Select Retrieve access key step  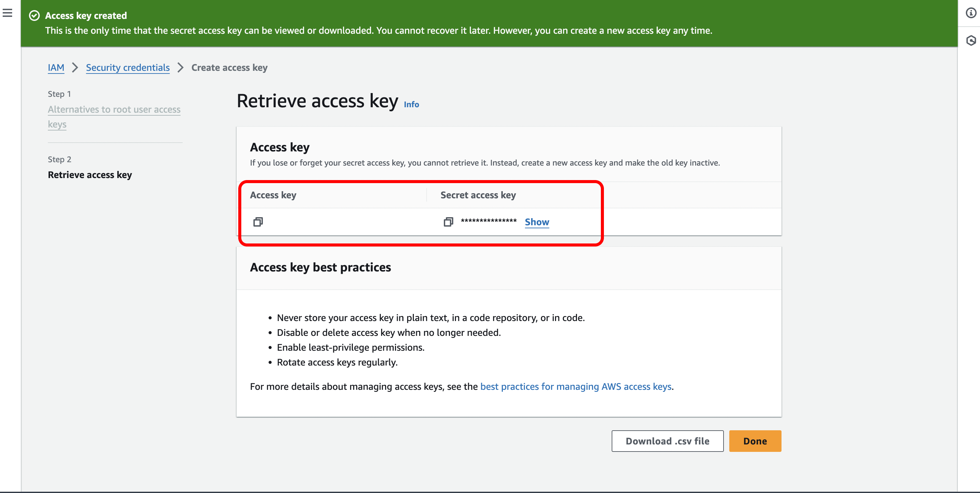tap(90, 175)
